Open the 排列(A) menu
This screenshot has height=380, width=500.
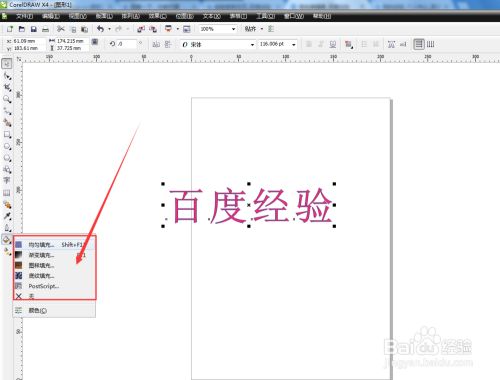click(131, 16)
